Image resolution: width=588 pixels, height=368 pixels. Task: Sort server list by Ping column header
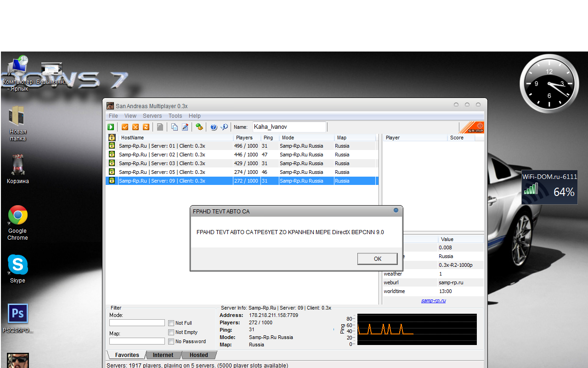click(x=268, y=138)
